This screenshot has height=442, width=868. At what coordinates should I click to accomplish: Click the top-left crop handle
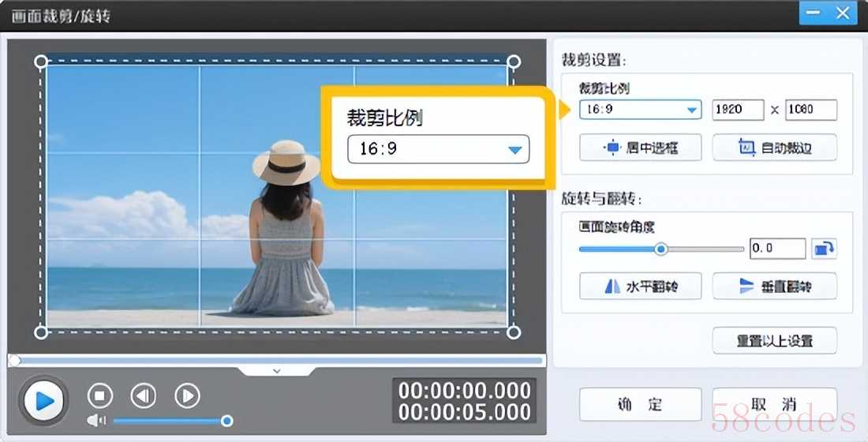(x=41, y=62)
